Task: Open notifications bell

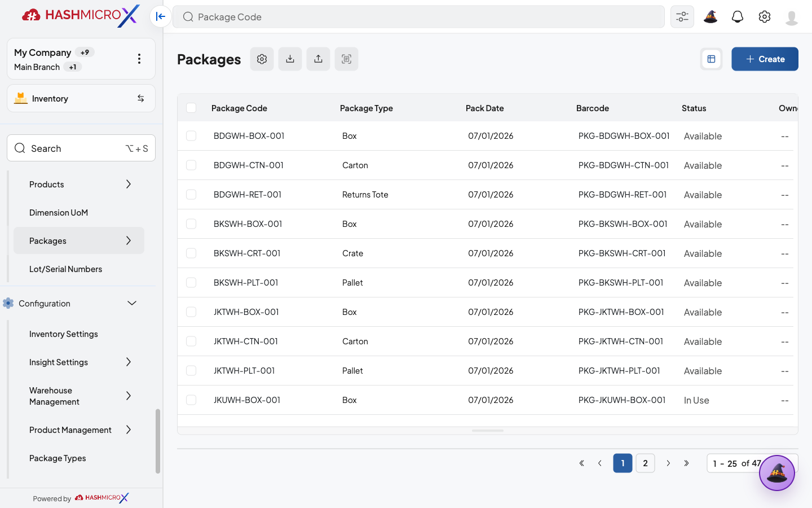Action: (738, 16)
